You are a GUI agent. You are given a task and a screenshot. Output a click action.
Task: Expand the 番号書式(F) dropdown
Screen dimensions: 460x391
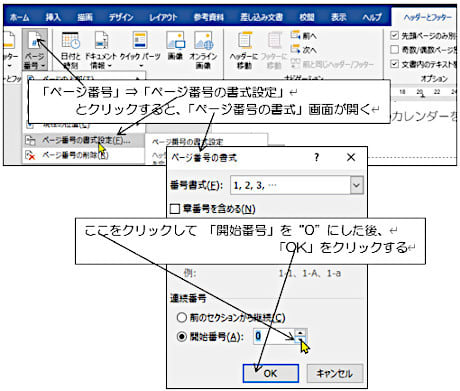coord(356,185)
